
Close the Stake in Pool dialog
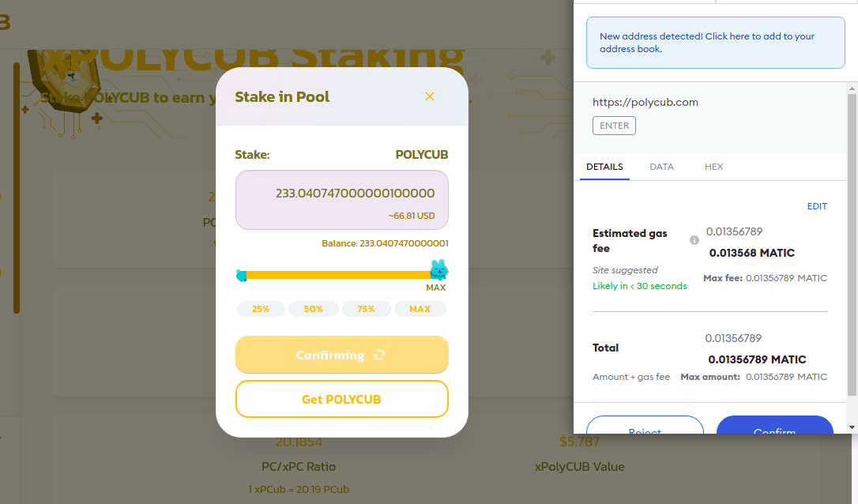point(430,96)
